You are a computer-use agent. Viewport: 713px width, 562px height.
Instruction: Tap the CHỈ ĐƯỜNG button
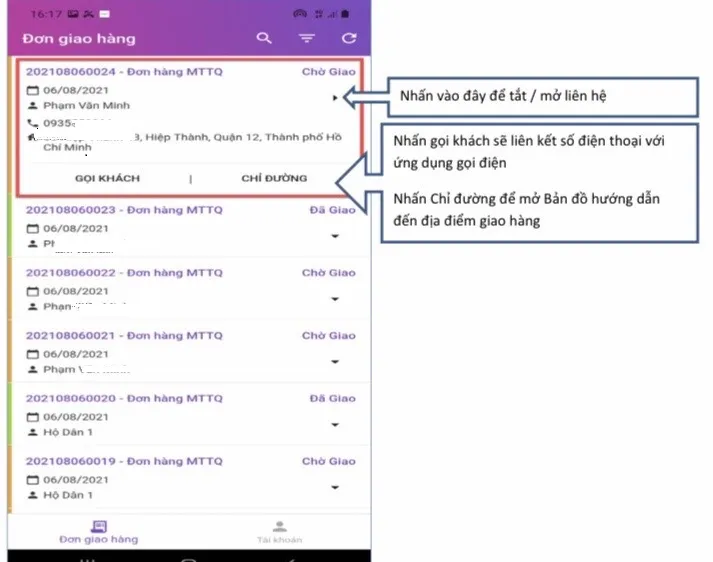(274, 178)
